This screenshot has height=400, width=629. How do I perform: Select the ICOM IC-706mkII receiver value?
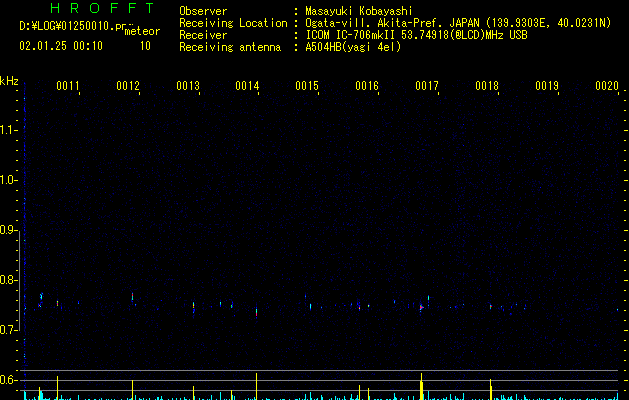point(416,35)
